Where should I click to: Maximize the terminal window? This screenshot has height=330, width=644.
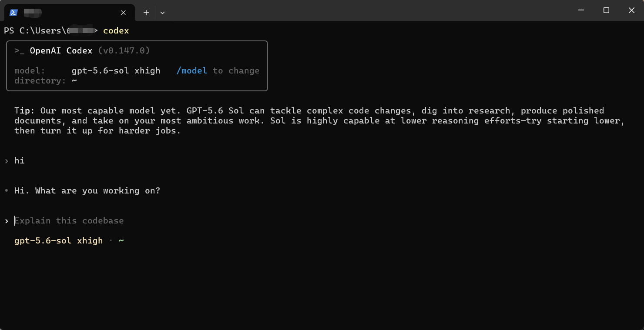(606, 10)
